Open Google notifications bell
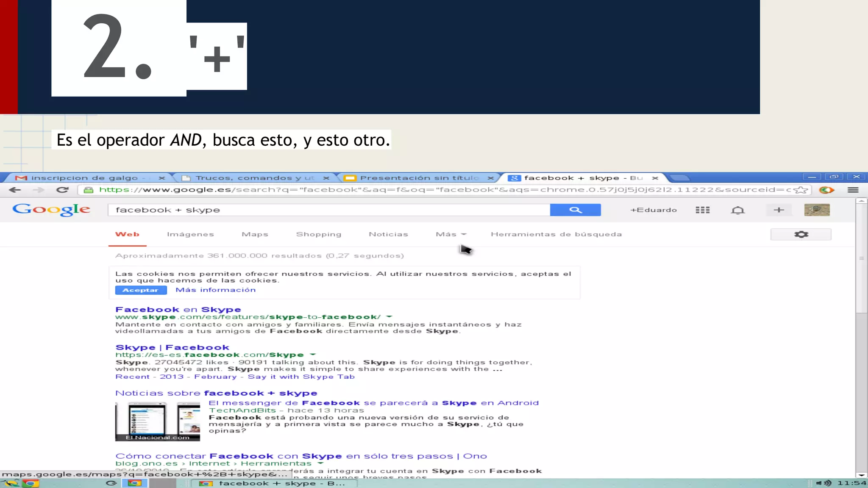The width and height of the screenshot is (868, 488). pyautogui.click(x=738, y=210)
